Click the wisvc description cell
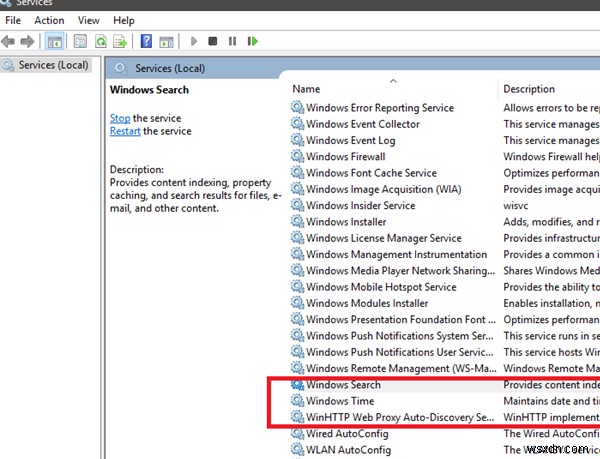This screenshot has width=600, height=459. point(515,206)
